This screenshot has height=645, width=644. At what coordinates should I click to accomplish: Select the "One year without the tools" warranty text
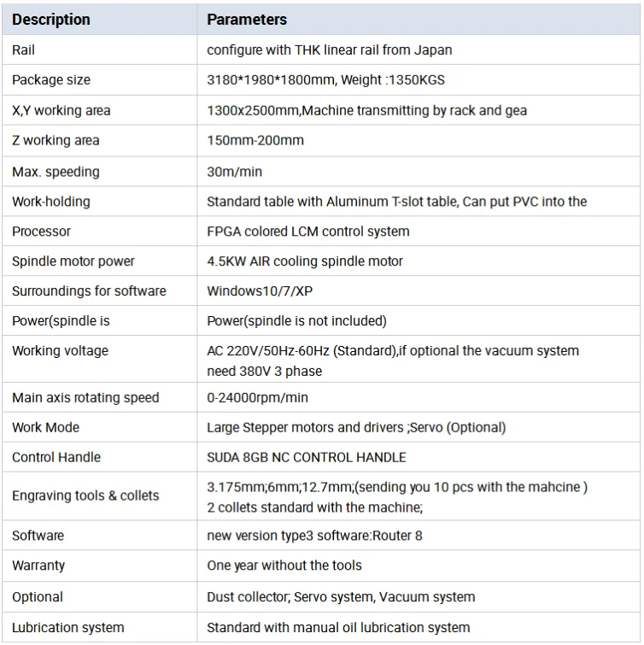point(284,566)
